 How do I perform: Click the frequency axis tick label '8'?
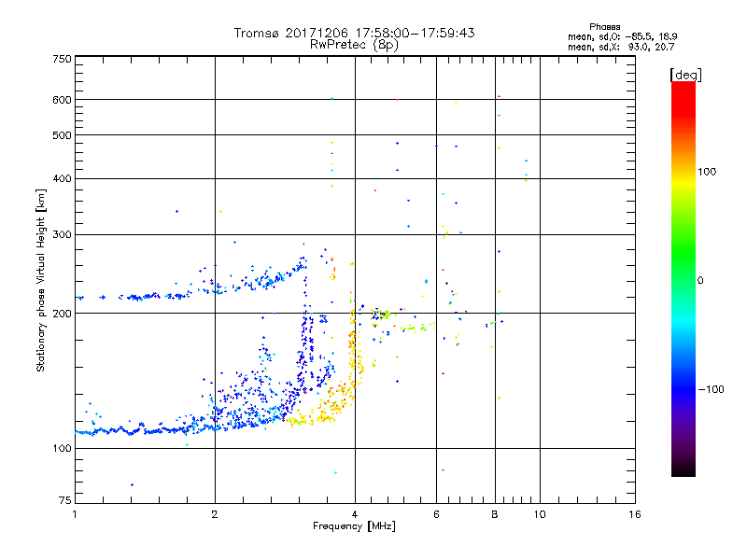(495, 514)
